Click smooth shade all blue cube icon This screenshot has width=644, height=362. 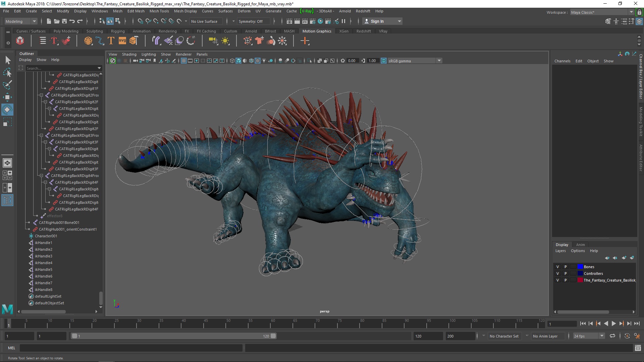pos(238,61)
